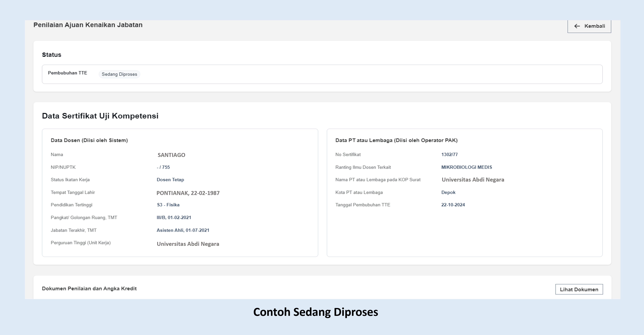Click TTE date 22-10-2024

[453, 205]
